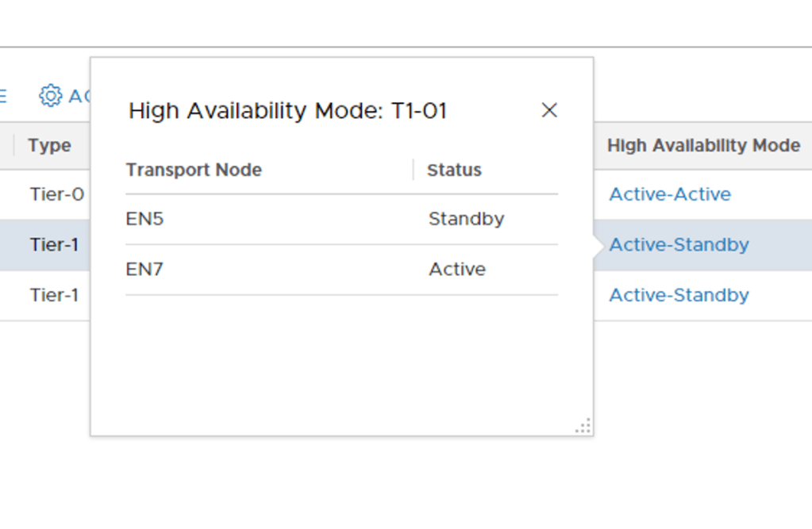The image size is (812, 529).
Task: Click the Type column header
Action: pos(49,146)
